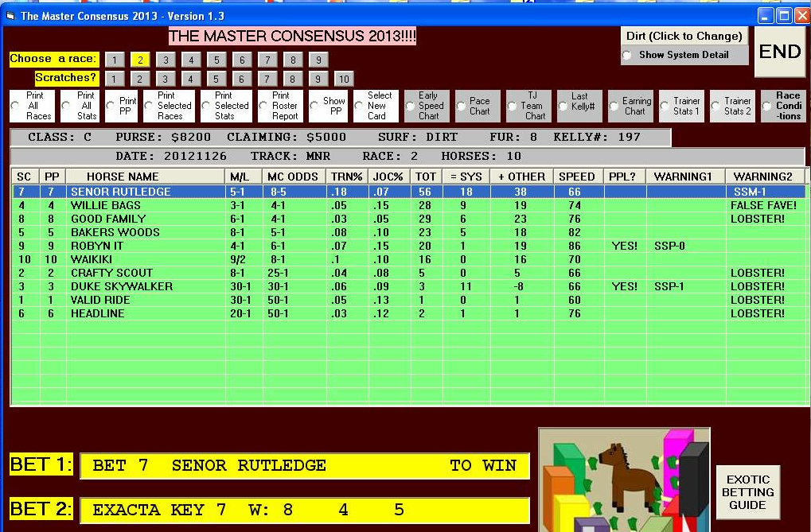Toggle surface with Dirt (Click to Change)
This screenshot has height=532, width=811.
point(684,36)
